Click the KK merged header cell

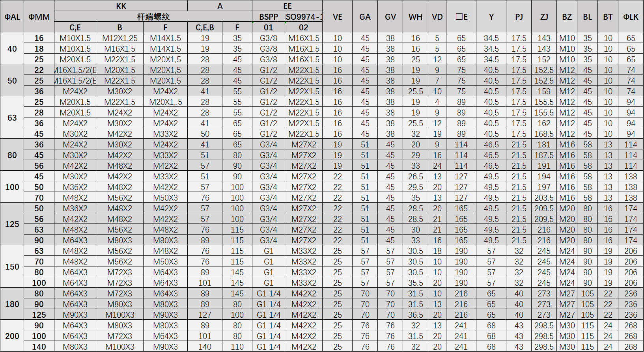tap(121, 6)
